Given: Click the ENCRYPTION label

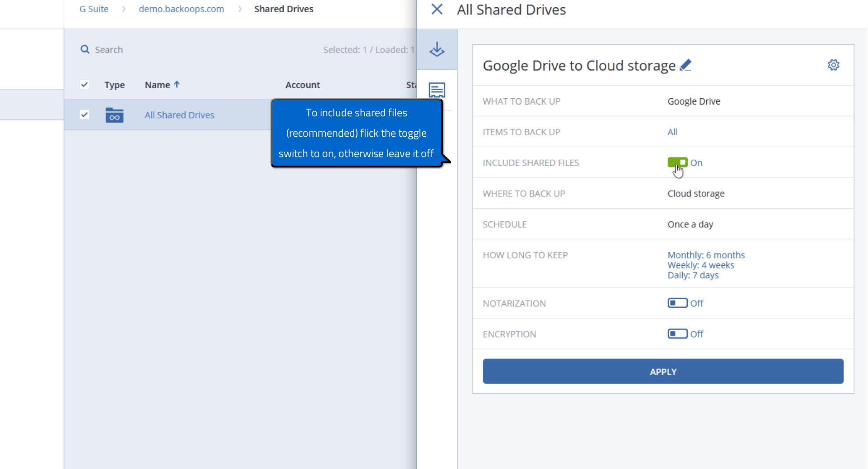Looking at the screenshot, I should [509, 334].
